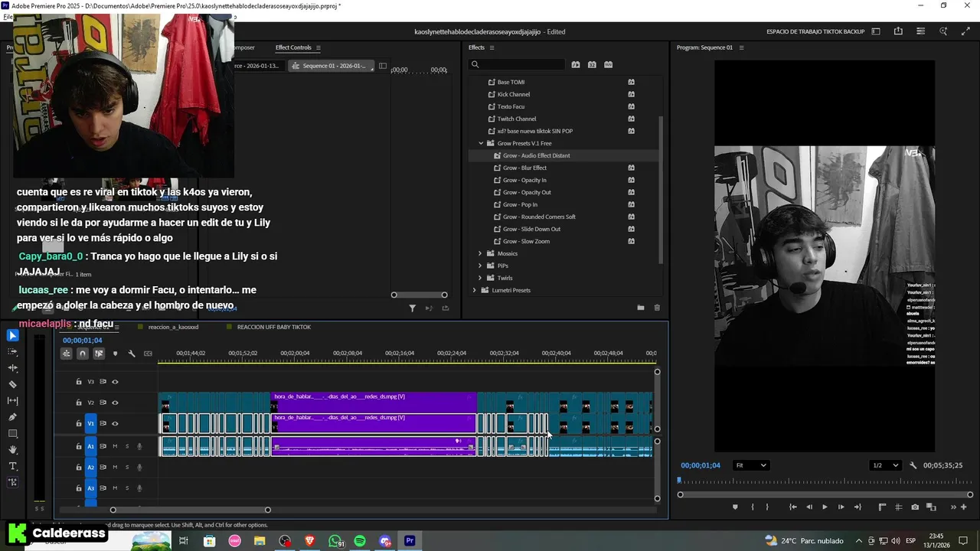Toggle nest sequence insert mode in the timeline
980x551 pixels.
(67, 354)
